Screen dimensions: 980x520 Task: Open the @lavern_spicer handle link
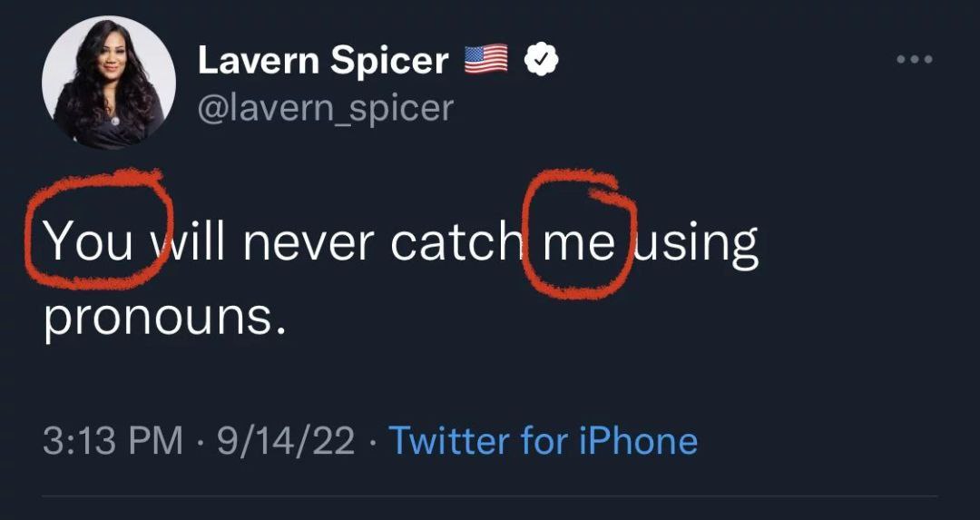coord(325,108)
